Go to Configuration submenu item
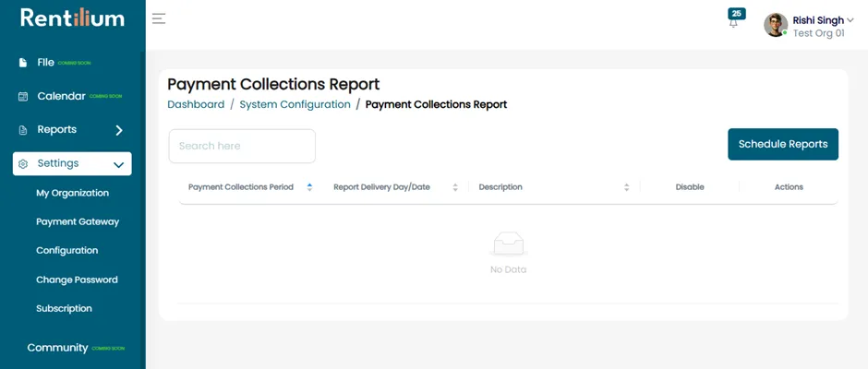The image size is (868, 369). pyautogui.click(x=67, y=251)
